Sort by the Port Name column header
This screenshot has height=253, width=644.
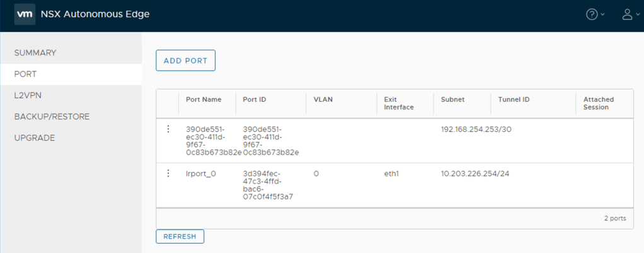tap(204, 99)
